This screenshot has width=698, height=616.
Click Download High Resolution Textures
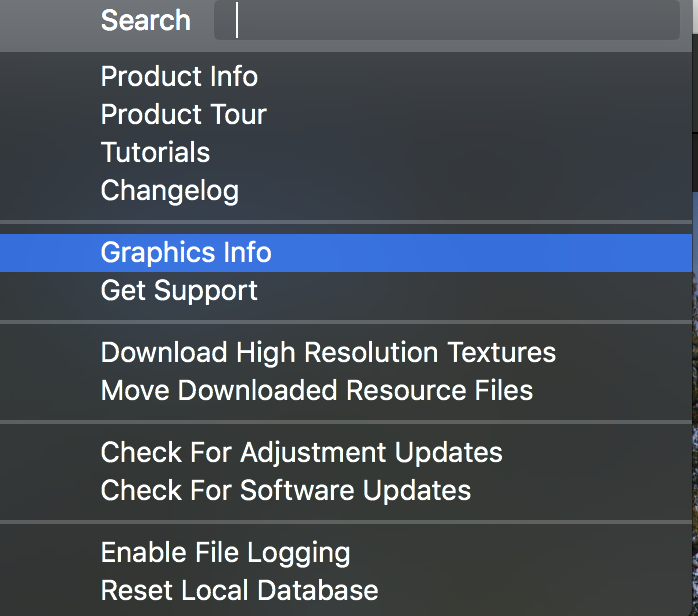[x=346, y=353]
